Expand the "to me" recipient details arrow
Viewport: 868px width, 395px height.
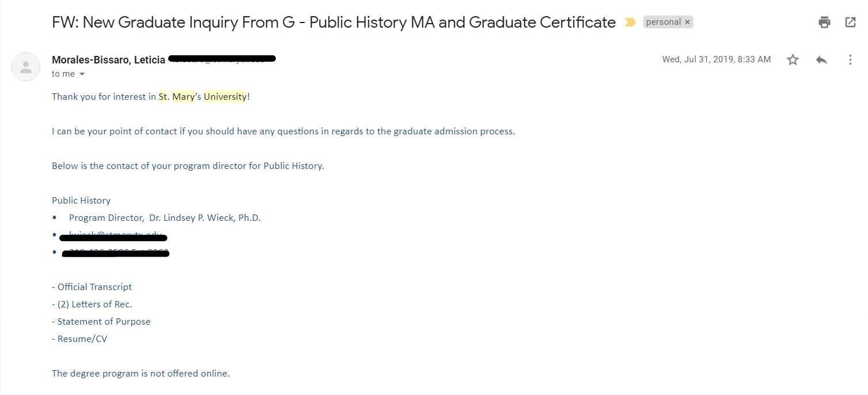tap(82, 74)
